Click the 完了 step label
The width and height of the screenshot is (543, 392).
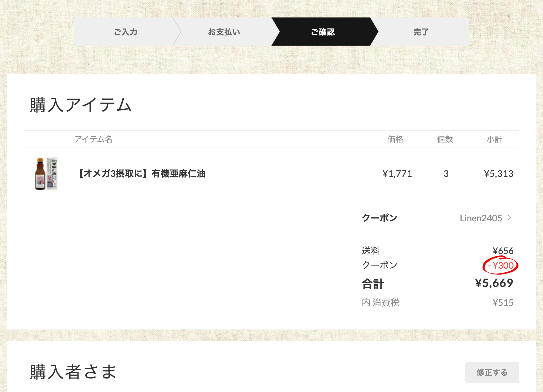pyautogui.click(x=421, y=32)
